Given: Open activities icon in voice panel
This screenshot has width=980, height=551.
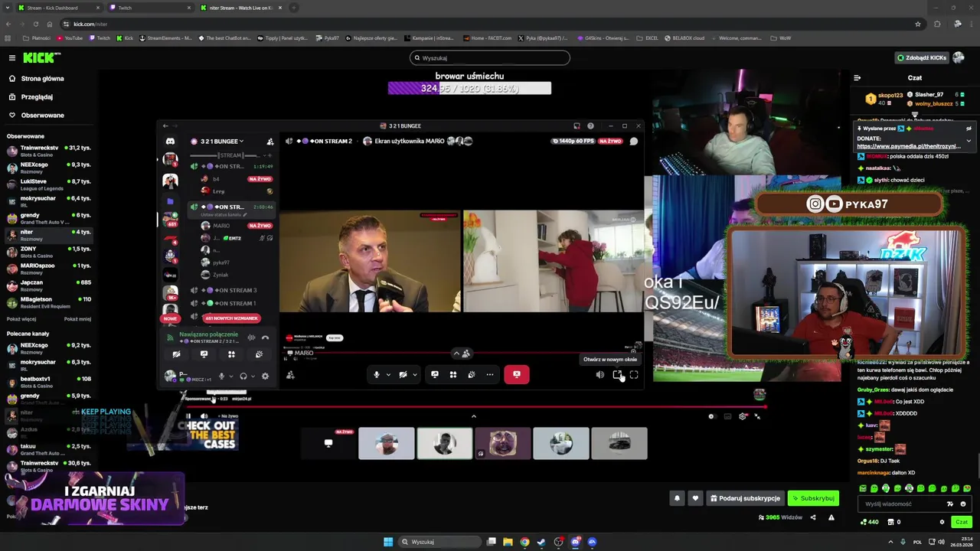Looking at the screenshot, I should coord(231,354).
